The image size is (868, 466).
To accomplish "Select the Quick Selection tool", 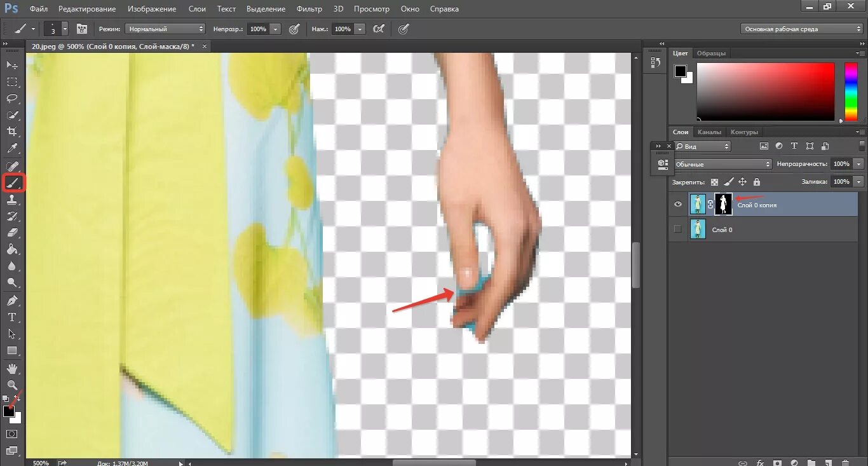I will point(12,115).
